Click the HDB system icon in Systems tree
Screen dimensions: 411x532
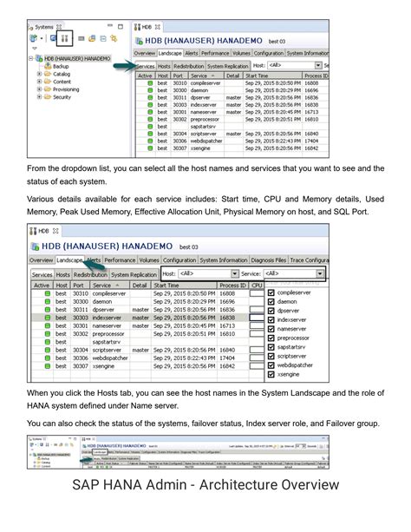(x=39, y=59)
